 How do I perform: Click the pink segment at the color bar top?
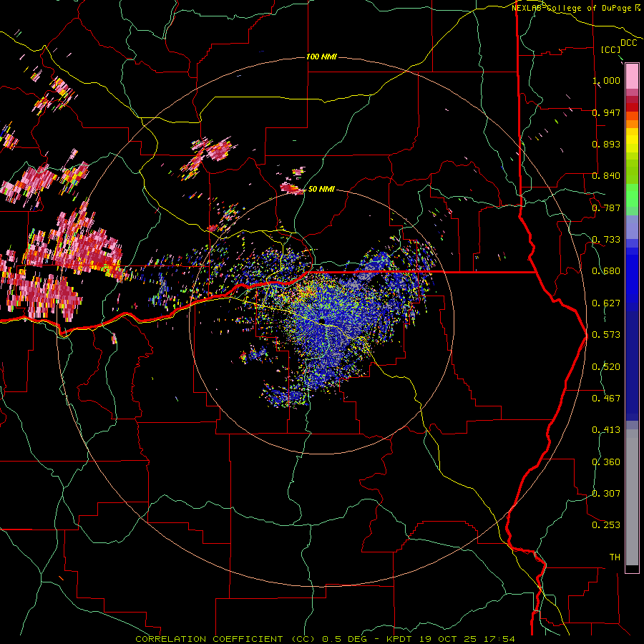[x=632, y=77]
